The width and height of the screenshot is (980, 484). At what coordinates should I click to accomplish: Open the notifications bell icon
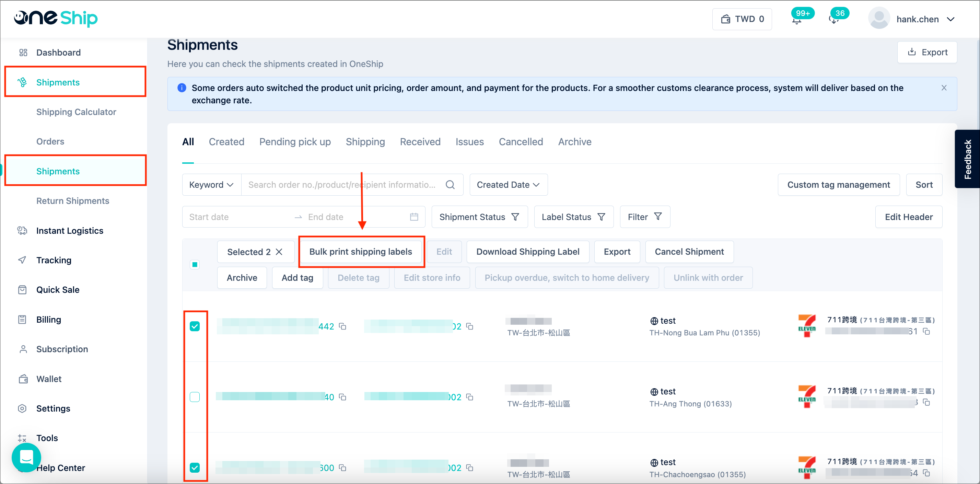(x=797, y=20)
